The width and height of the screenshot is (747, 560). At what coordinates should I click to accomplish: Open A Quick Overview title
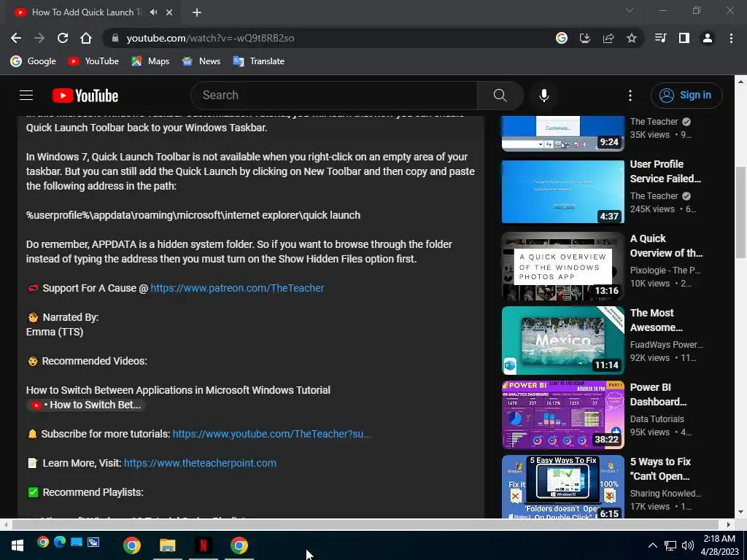pos(666,246)
